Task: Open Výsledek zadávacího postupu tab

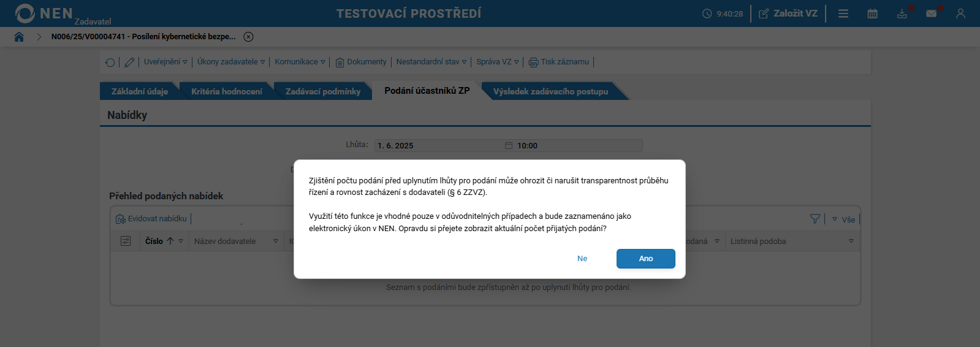Action: [550, 91]
